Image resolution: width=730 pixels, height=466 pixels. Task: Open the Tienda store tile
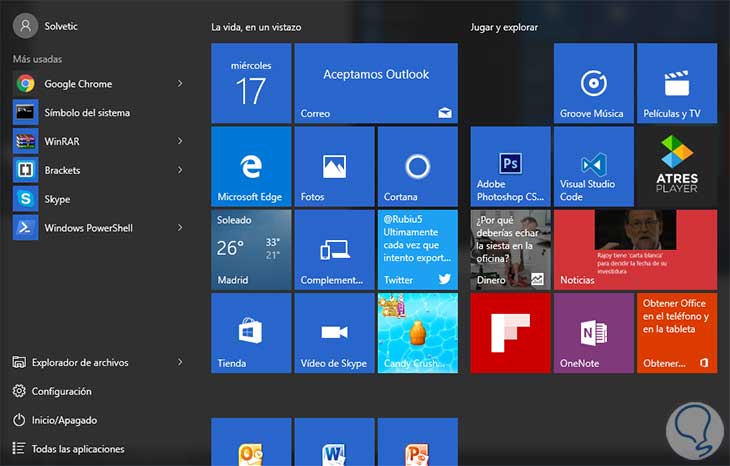251,333
